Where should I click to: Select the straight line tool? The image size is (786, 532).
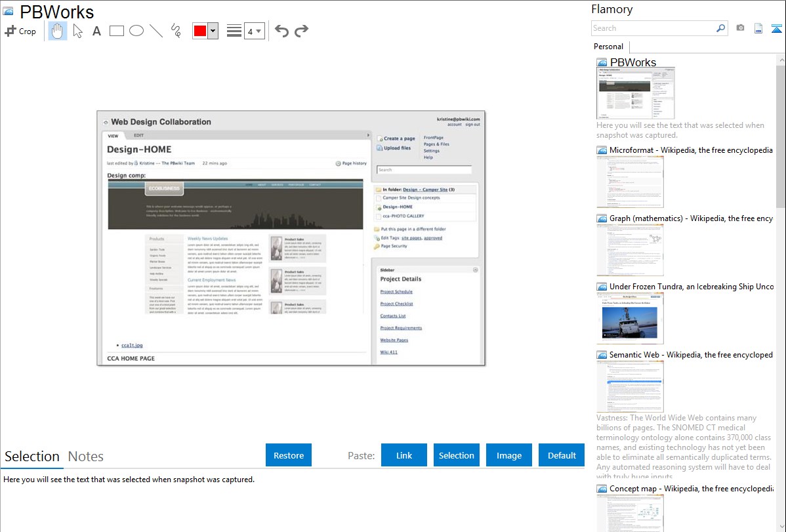(x=156, y=31)
